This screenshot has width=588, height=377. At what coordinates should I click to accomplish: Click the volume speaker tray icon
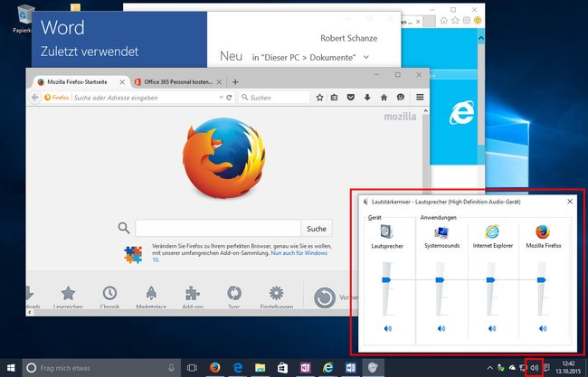tap(535, 368)
